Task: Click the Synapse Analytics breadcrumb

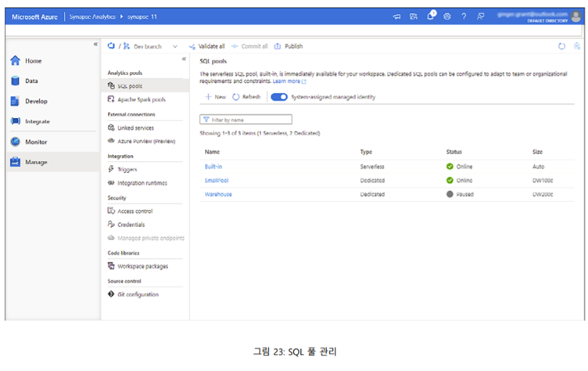Action: 92,16
